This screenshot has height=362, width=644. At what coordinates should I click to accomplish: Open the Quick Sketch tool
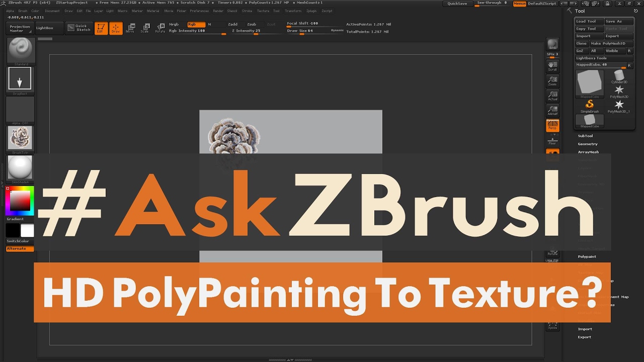click(79, 28)
